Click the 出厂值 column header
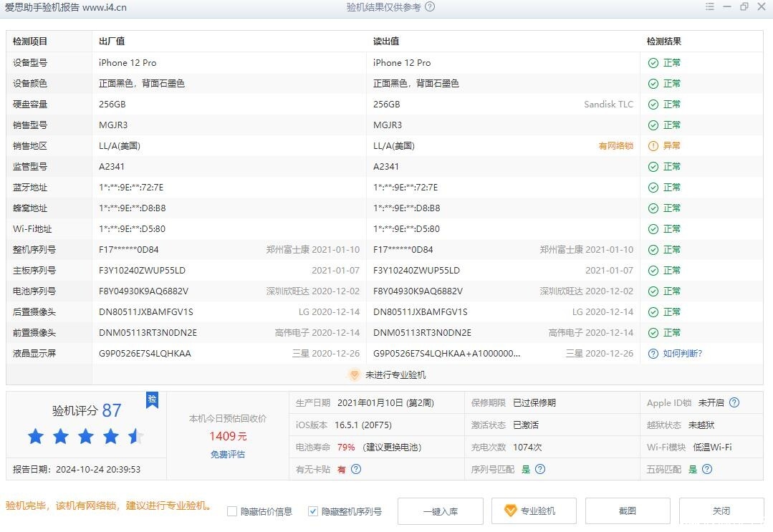The height and width of the screenshot is (532, 773). [112, 42]
